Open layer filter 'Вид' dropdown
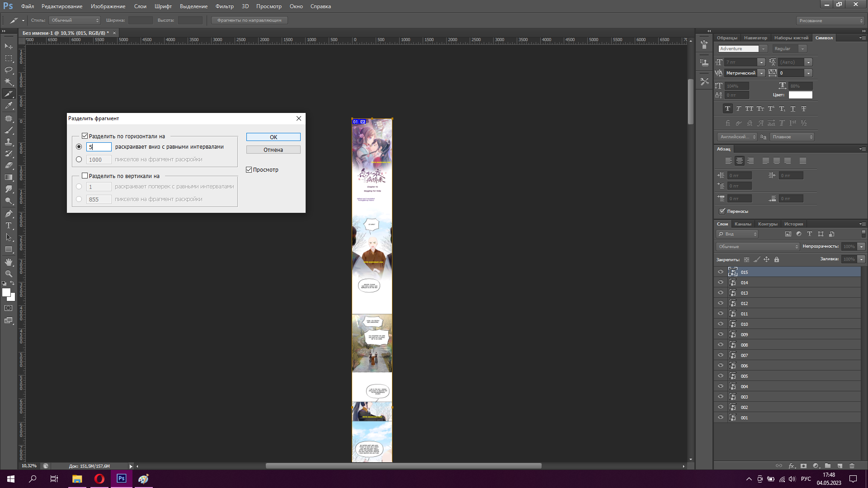868x488 pixels. (x=737, y=234)
